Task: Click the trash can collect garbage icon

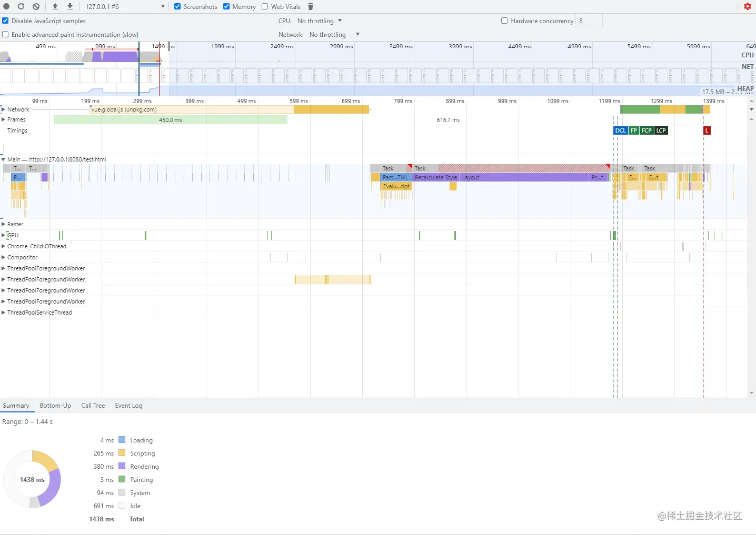Action: [311, 6]
